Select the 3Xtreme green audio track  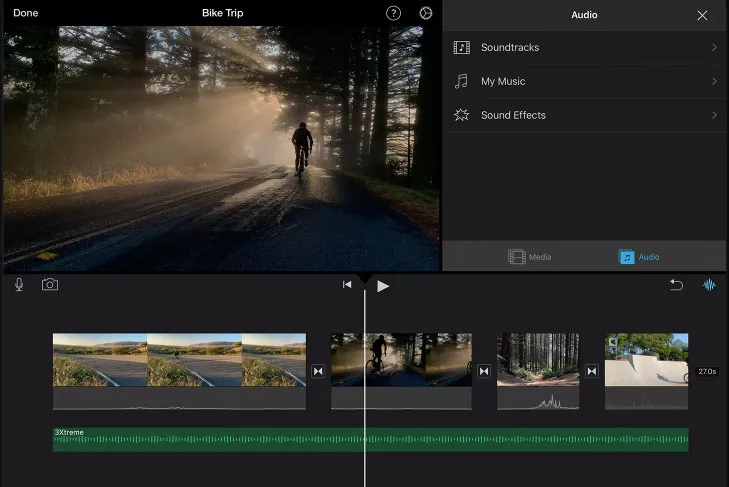click(x=371, y=440)
